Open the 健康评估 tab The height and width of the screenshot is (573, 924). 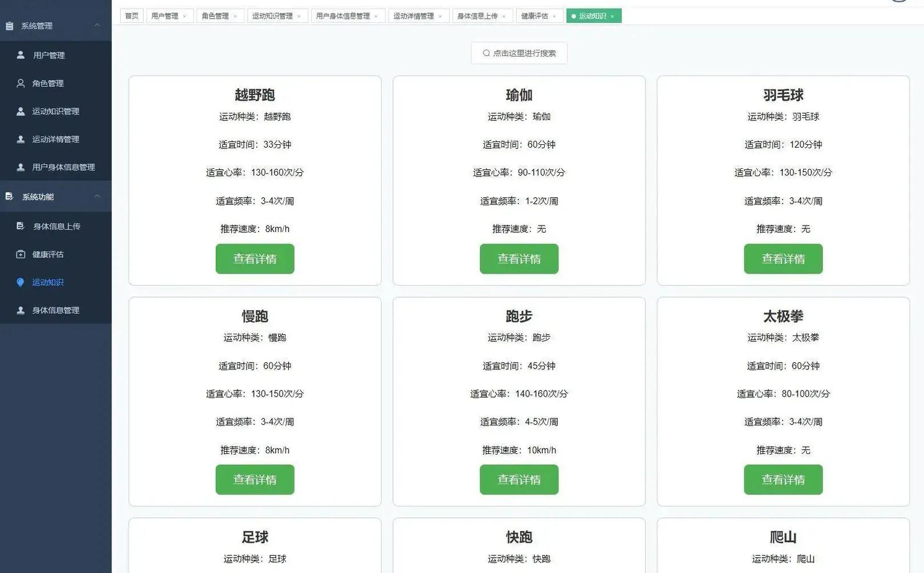[534, 15]
